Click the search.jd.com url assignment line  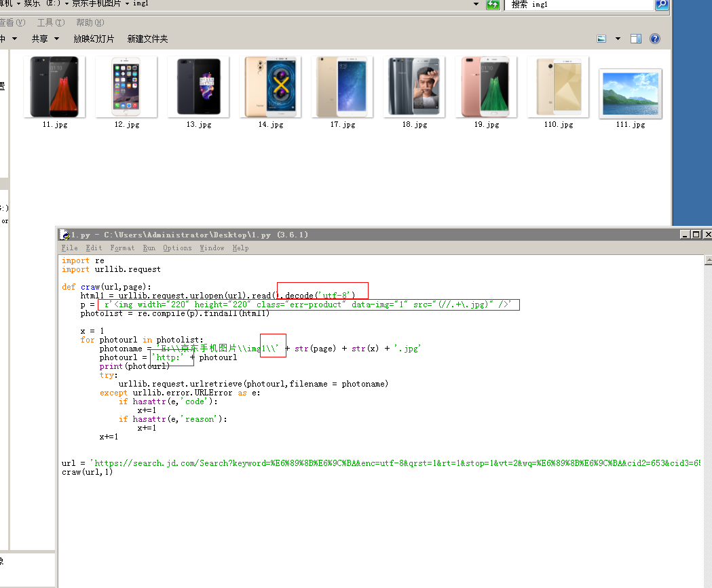381,463
